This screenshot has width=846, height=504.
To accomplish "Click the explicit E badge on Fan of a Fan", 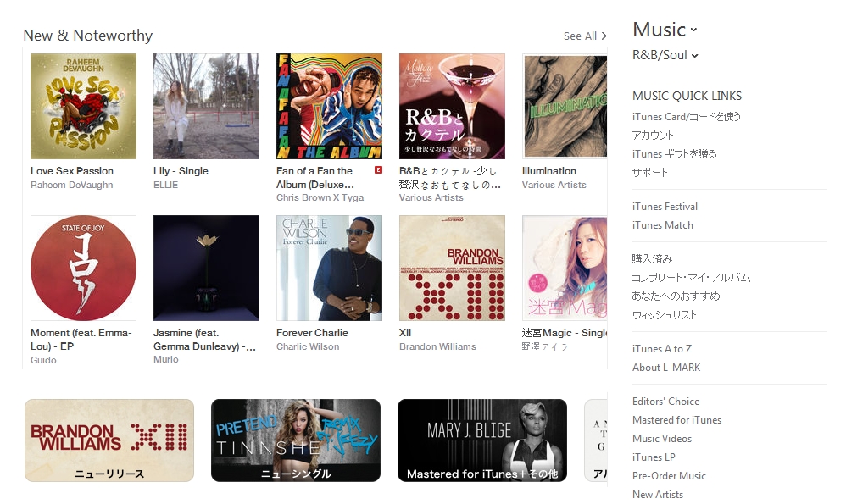I will pos(378,170).
